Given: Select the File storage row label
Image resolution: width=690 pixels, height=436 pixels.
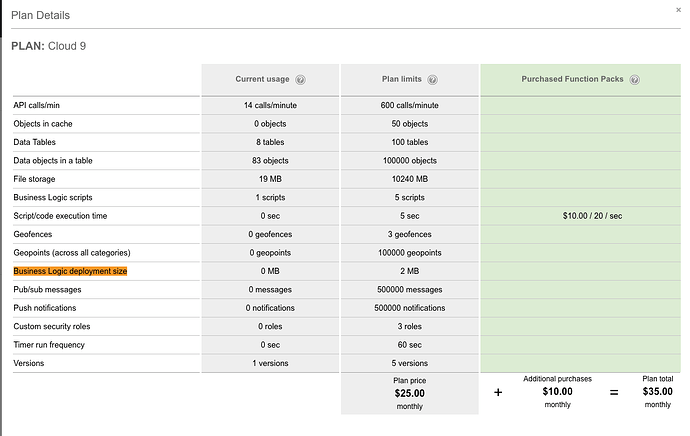Looking at the screenshot, I should [x=37, y=179].
